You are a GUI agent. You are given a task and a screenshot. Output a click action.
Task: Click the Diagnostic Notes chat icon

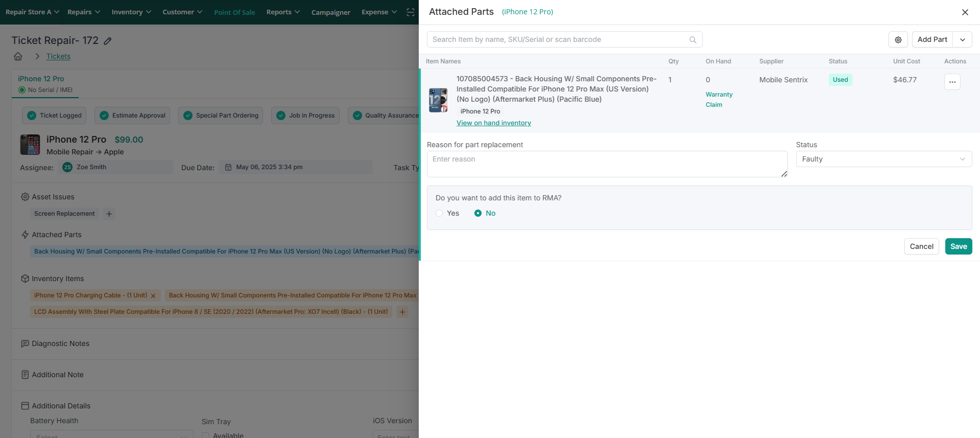(x=25, y=343)
